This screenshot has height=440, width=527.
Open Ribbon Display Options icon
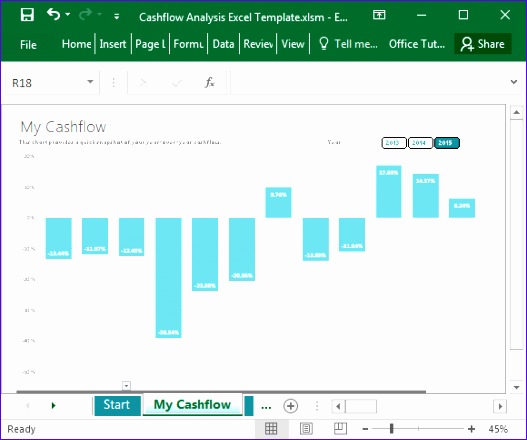click(379, 15)
